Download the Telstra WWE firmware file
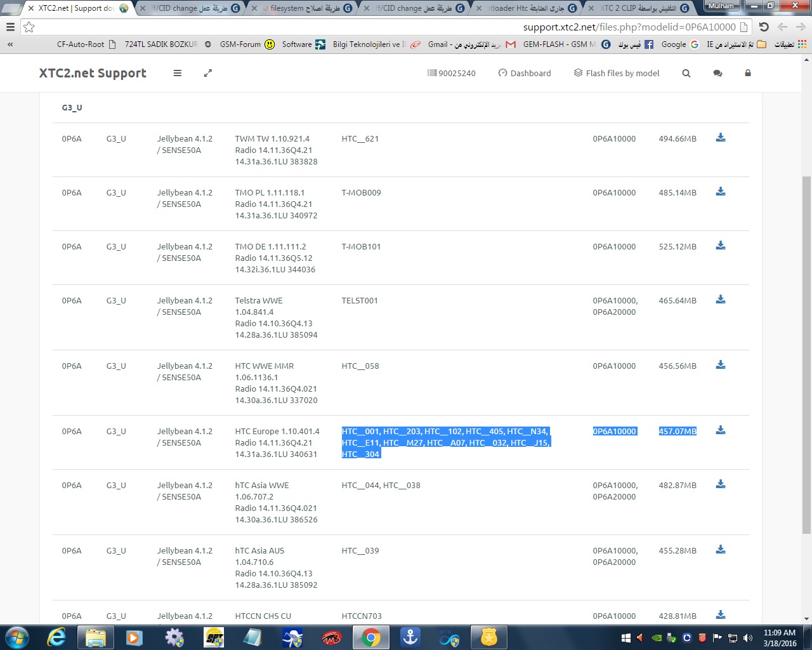This screenshot has width=812, height=650. pyautogui.click(x=721, y=300)
